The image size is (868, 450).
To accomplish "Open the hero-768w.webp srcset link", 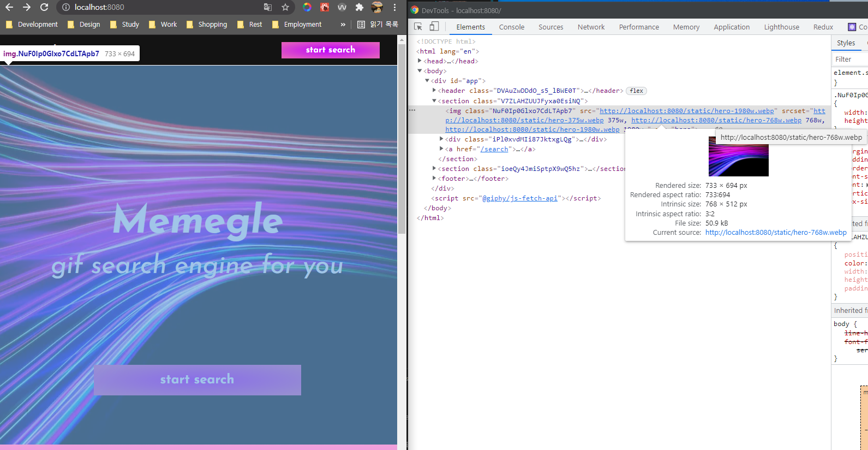I will pos(716,120).
